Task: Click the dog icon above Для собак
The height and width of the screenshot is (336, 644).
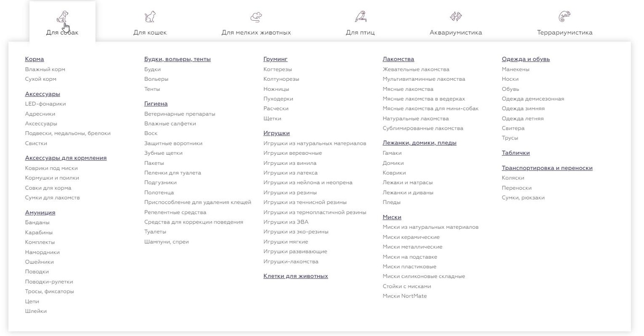Action: pyautogui.click(x=62, y=17)
